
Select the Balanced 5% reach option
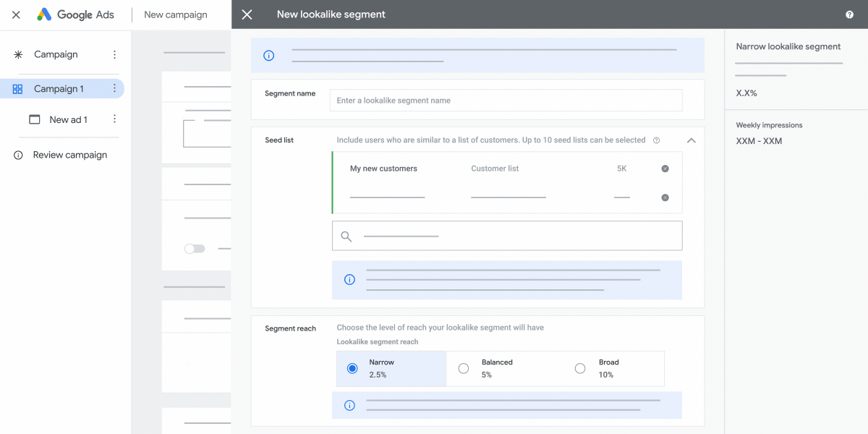point(464,368)
